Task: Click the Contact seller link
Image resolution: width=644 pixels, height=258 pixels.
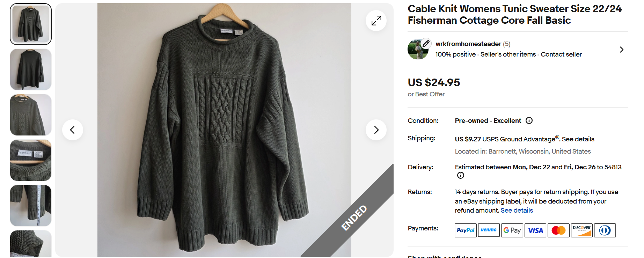Action: [561, 54]
